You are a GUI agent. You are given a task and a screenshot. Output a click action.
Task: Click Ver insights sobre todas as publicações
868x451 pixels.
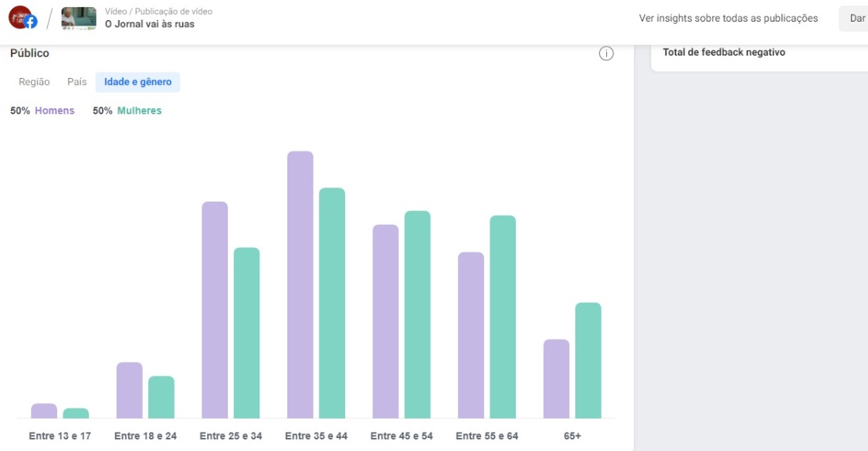click(728, 19)
